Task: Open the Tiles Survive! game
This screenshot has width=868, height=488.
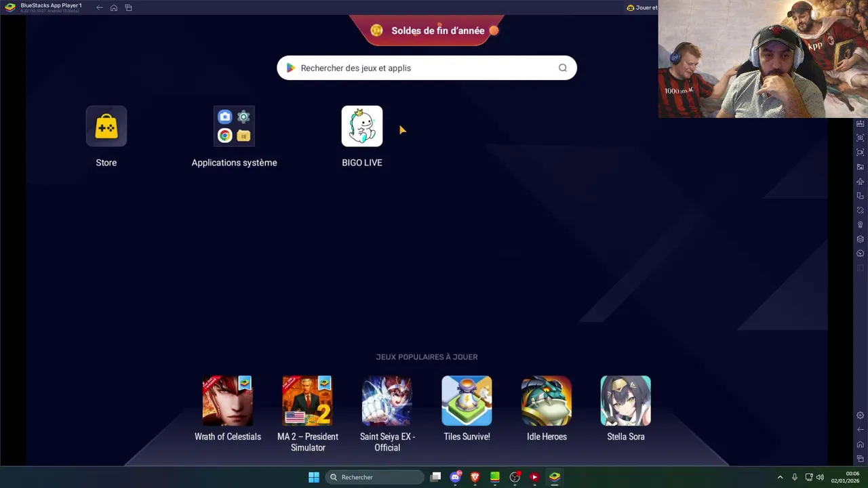Action: (467, 401)
